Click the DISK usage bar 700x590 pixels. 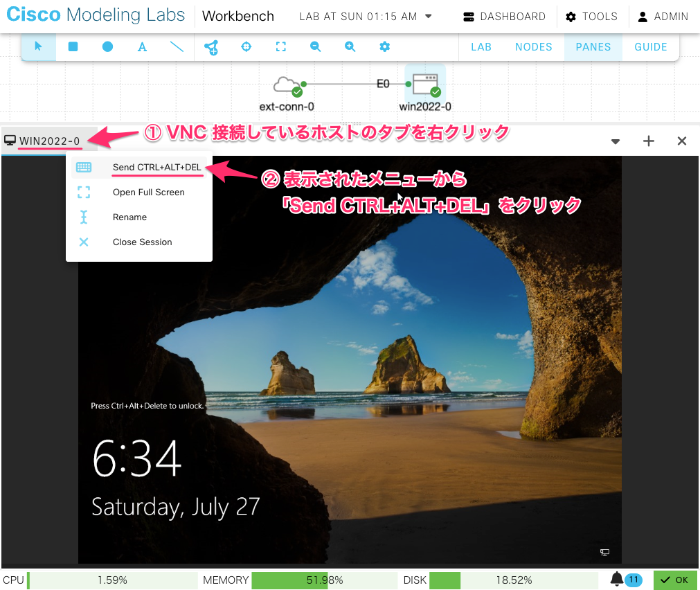click(514, 580)
